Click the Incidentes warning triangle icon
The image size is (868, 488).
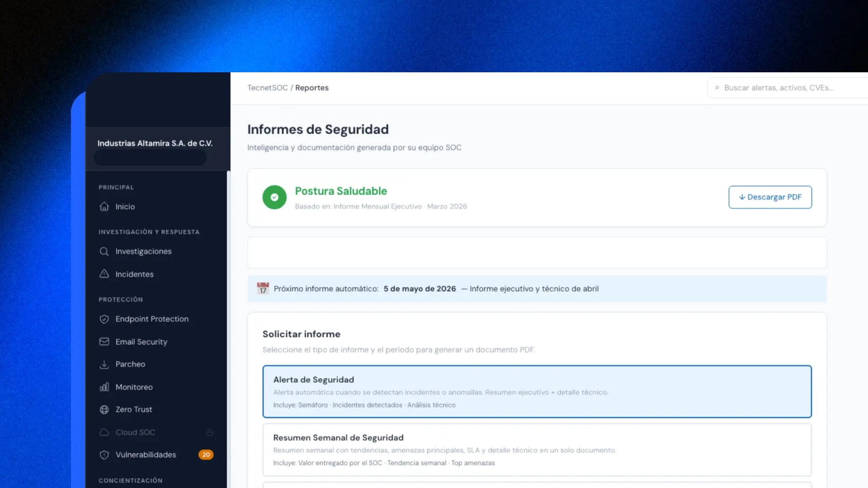pyautogui.click(x=104, y=274)
